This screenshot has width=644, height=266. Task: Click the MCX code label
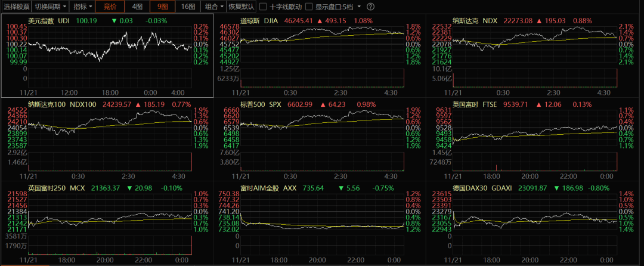tap(77, 188)
